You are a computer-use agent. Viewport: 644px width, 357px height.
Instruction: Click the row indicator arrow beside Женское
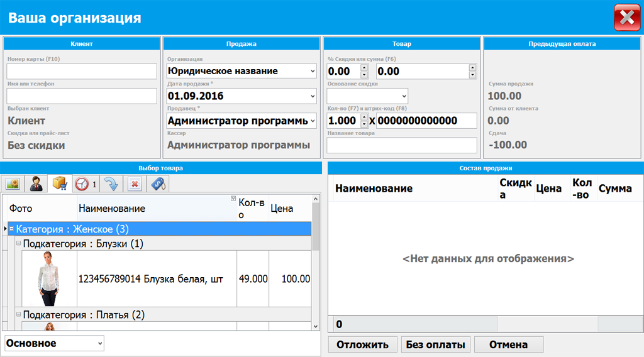(x=5, y=229)
